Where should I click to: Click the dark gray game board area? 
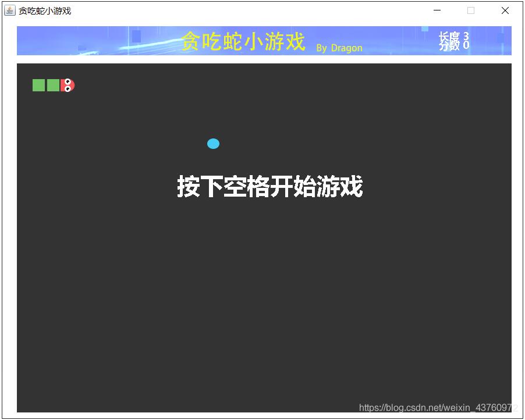pos(262,291)
